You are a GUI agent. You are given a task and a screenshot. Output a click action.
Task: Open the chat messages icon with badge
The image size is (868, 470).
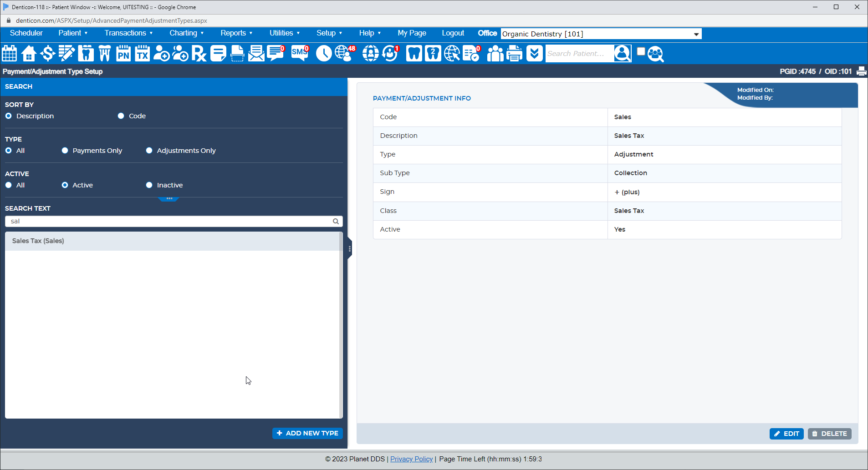coord(276,53)
